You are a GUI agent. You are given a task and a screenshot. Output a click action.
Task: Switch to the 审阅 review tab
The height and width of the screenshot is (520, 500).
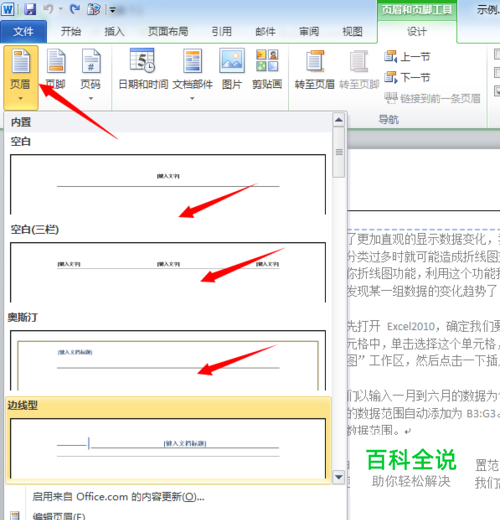309,31
